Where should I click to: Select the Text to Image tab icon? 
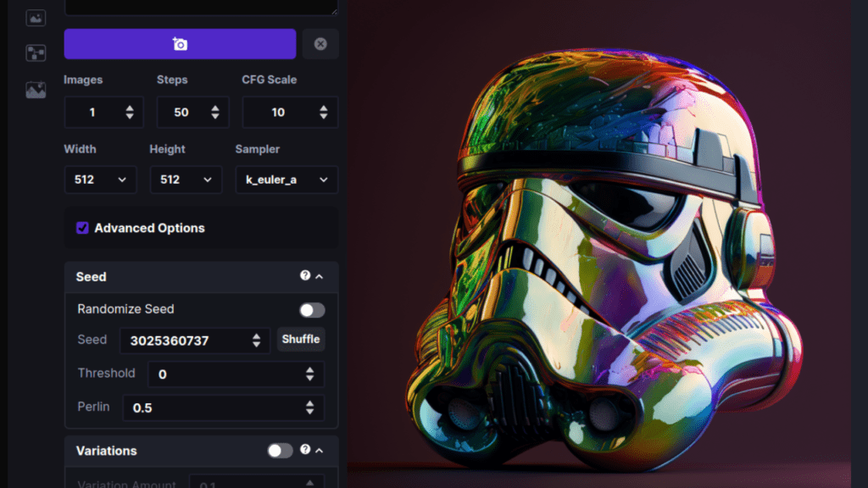point(36,18)
